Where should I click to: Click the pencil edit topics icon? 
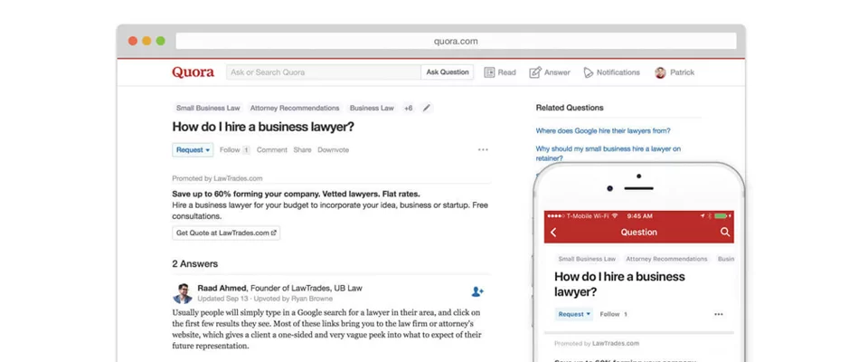pos(427,108)
